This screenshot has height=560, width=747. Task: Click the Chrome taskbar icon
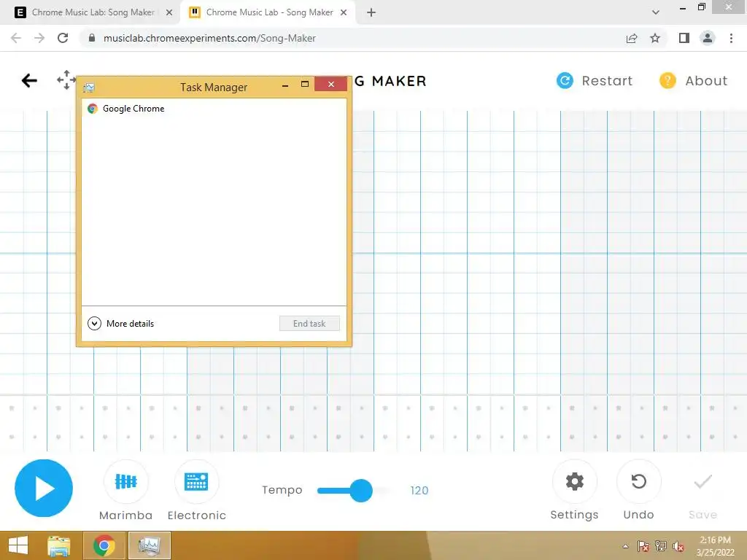104,545
